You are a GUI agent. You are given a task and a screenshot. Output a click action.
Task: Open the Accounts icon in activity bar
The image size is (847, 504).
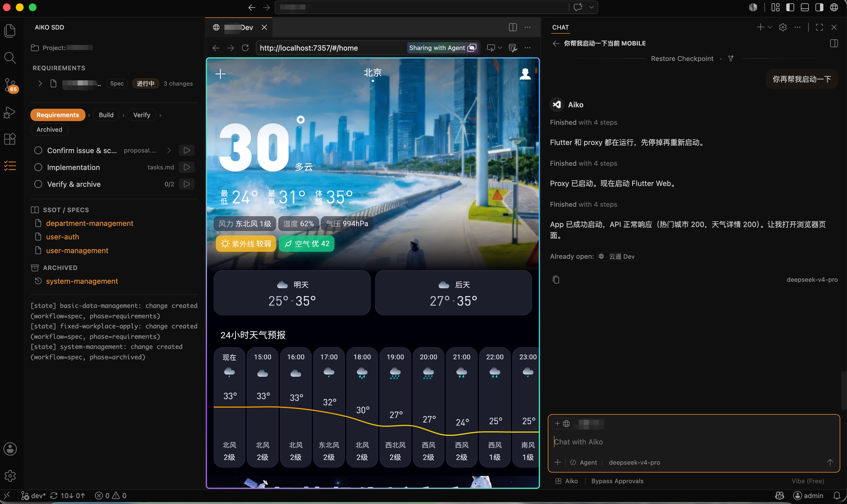click(x=10, y=449)
